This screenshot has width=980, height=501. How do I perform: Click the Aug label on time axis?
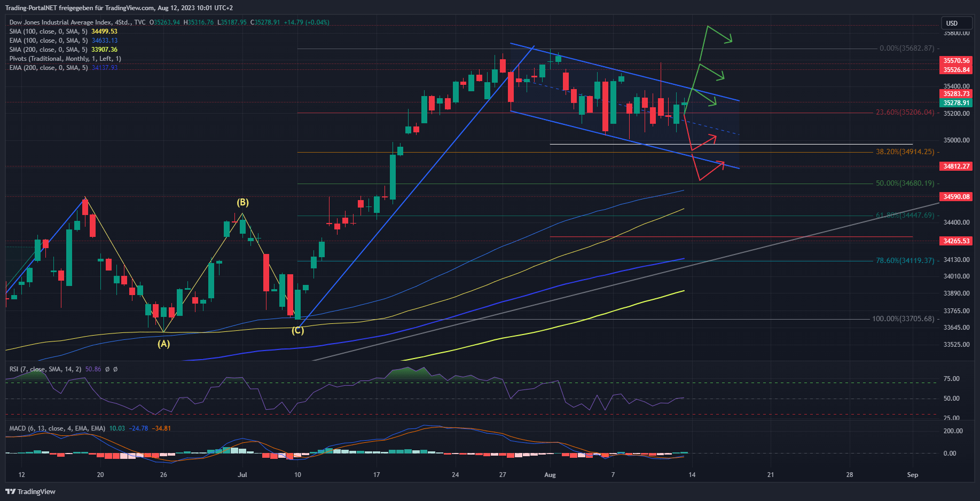click(x=550, y=475)
